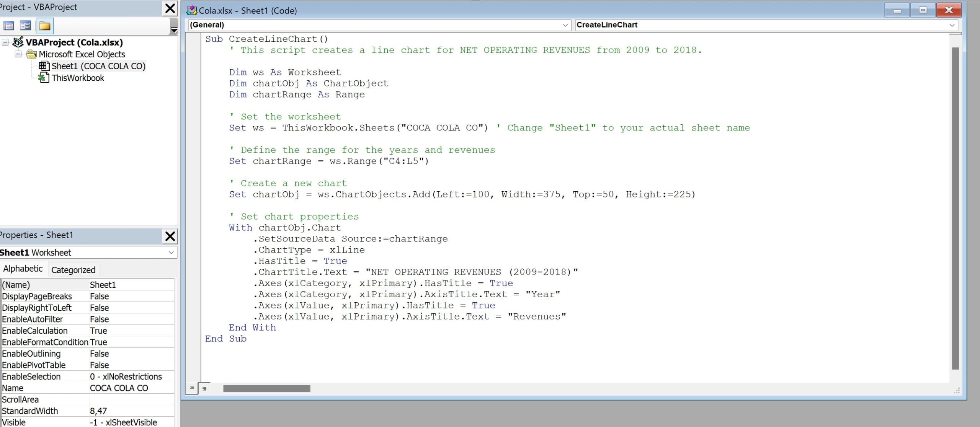Click the StandardWidth value 8,47
The image size is (980, 427).
[132, 411]
